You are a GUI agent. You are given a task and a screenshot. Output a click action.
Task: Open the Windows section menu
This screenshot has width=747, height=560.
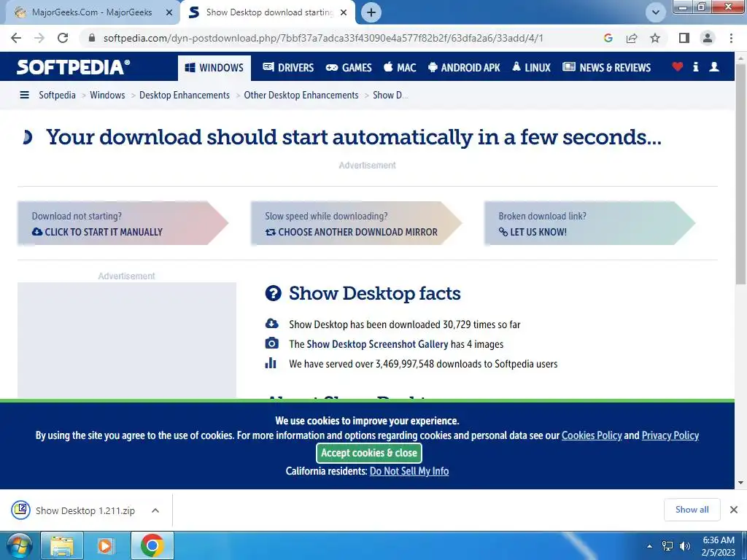point(214,68)
